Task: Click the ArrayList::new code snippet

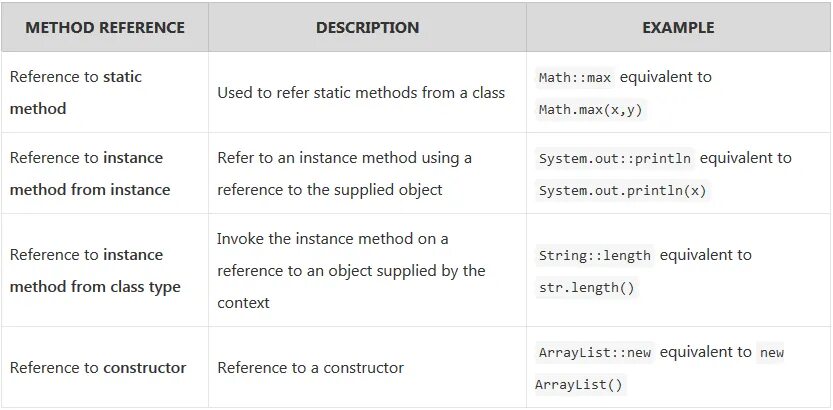Action: (x=594, y=353)
